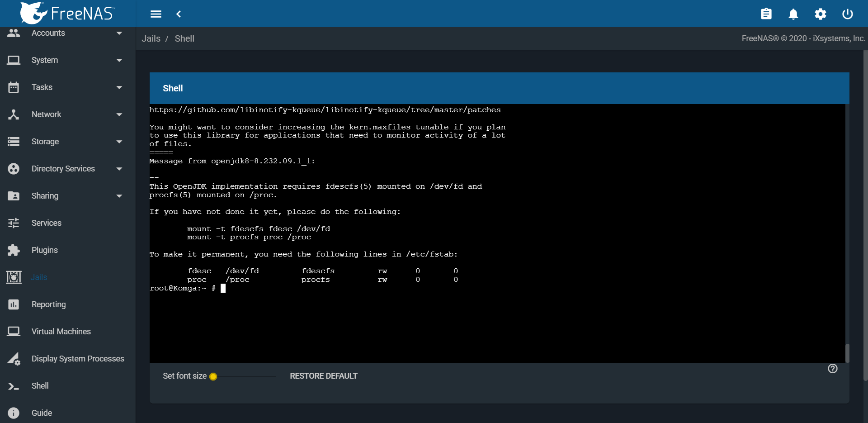Expand the Storage menu
868x423 pixels.
point(45,141)
